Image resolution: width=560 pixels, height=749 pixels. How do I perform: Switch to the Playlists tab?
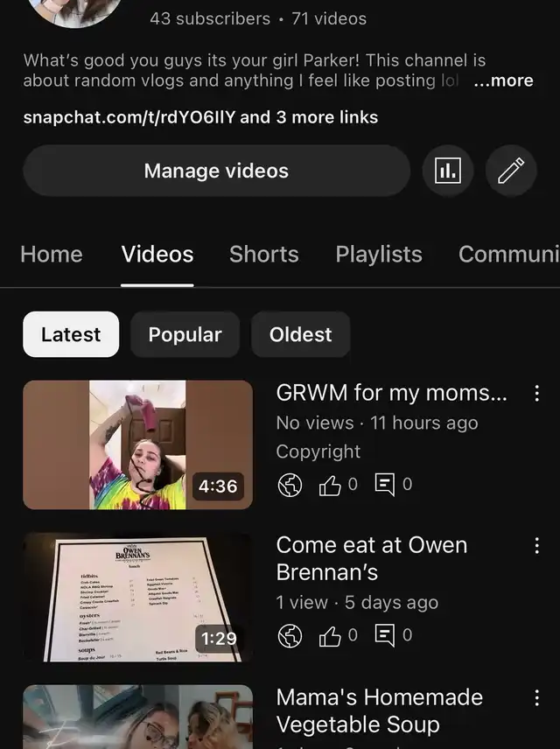tap(379, 254)
